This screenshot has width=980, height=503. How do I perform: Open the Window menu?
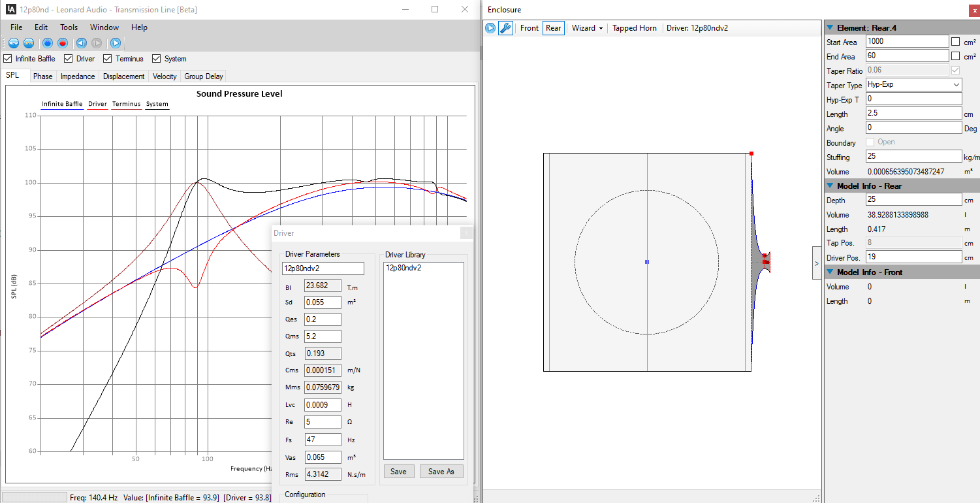point(104,27)
